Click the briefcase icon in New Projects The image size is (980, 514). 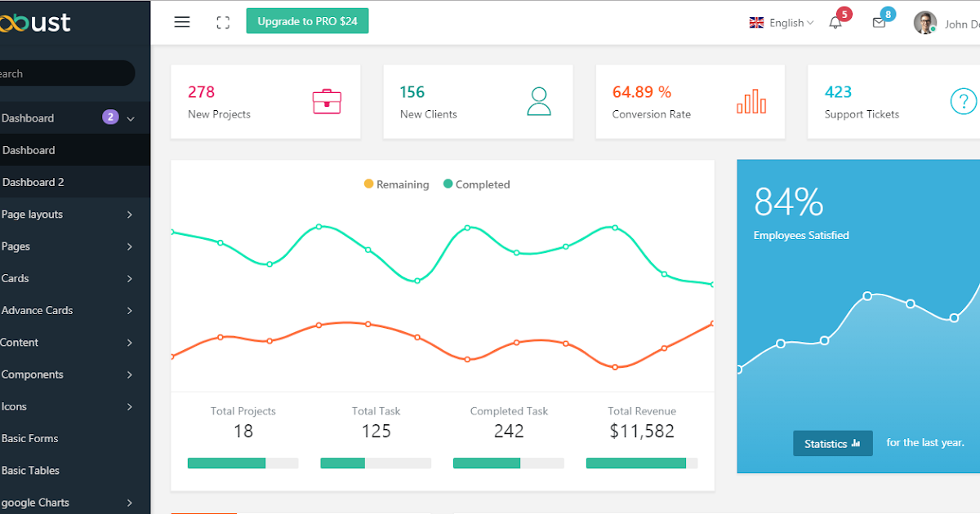pyautogui.click(x=327, y=101)
